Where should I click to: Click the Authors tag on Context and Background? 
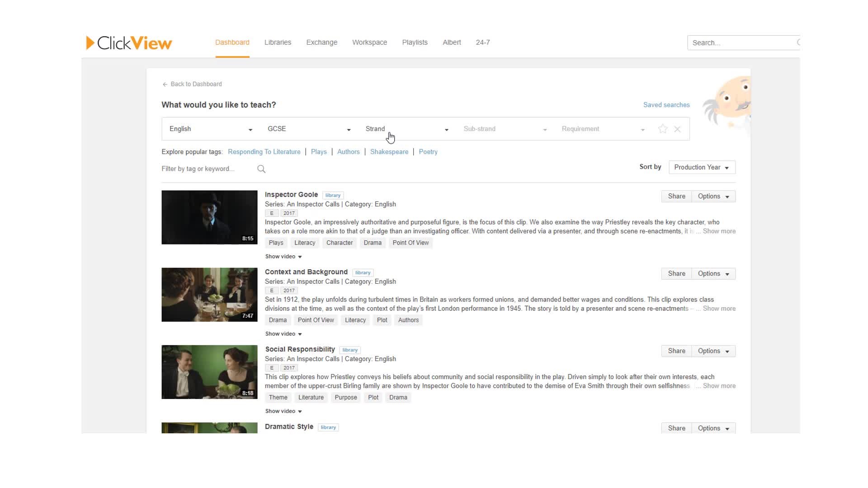(408, 320)
